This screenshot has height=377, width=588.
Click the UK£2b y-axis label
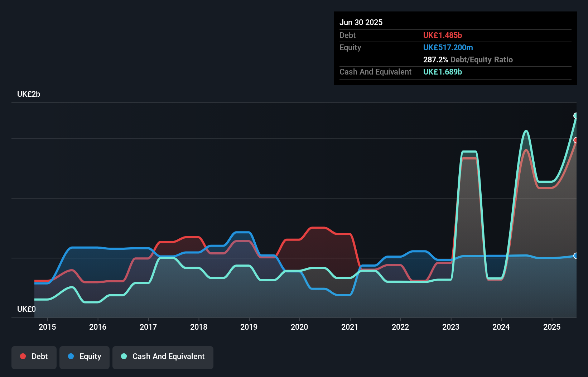click(x=29, y=94)
